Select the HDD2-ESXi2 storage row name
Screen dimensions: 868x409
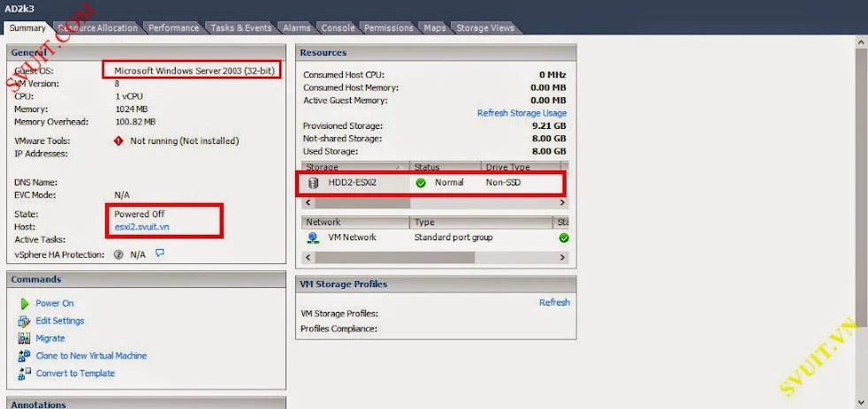[352, 182]
